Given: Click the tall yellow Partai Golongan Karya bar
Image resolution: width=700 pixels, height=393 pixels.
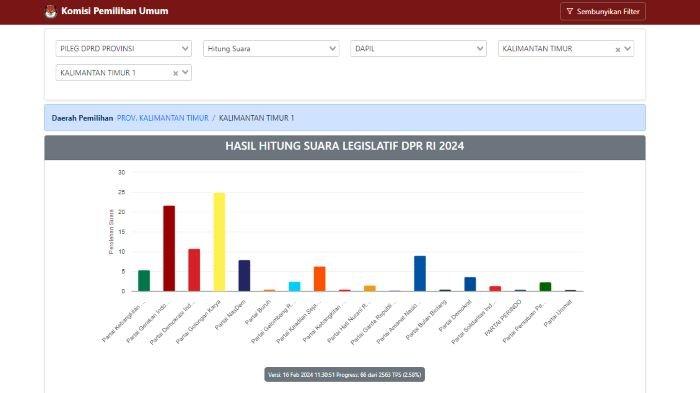Looking at the screenshot, I should pyautogui.click(x=219, y=242).
